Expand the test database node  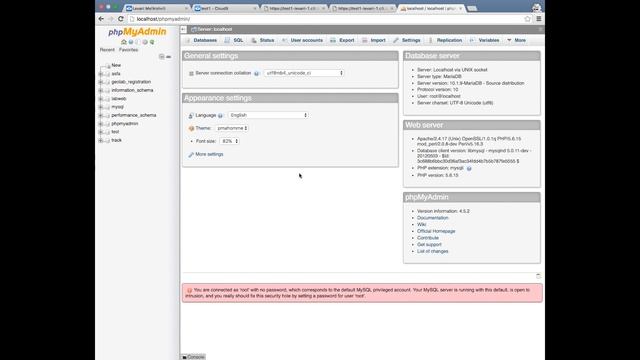click(101, 132)
